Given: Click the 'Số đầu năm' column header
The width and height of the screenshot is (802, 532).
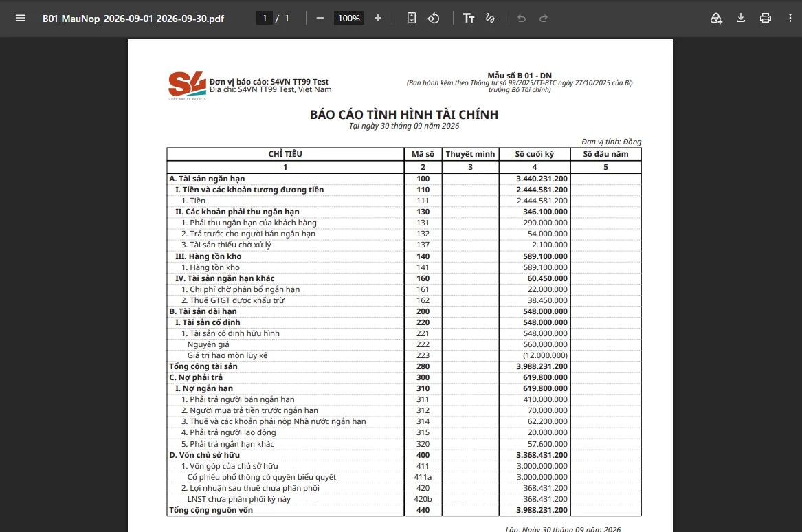Looking at the screenshot, I should click(x=605, y=154).
